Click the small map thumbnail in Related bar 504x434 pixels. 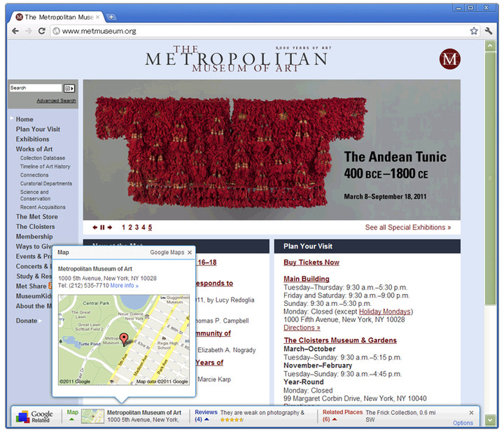pos(92,416)
